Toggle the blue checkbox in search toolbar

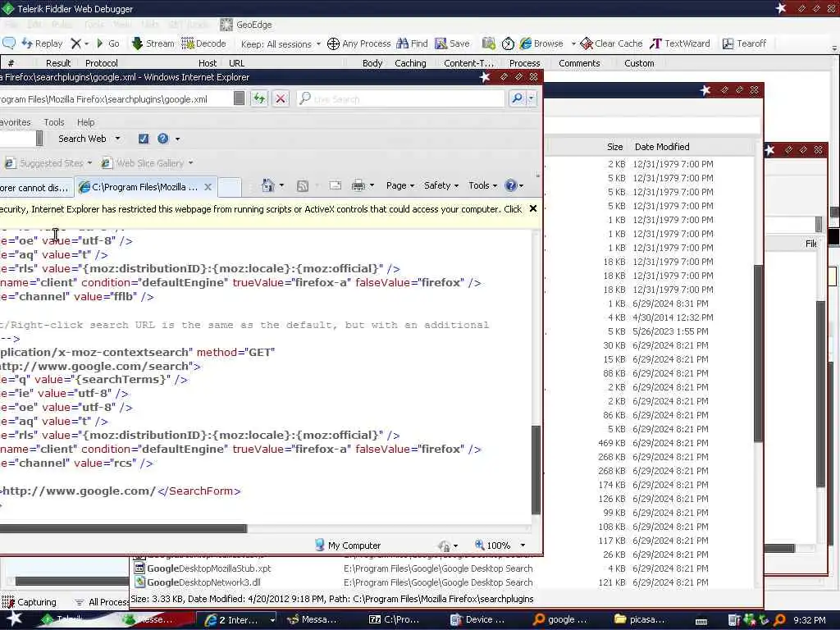pyautogui.click(x=144, y=139)
